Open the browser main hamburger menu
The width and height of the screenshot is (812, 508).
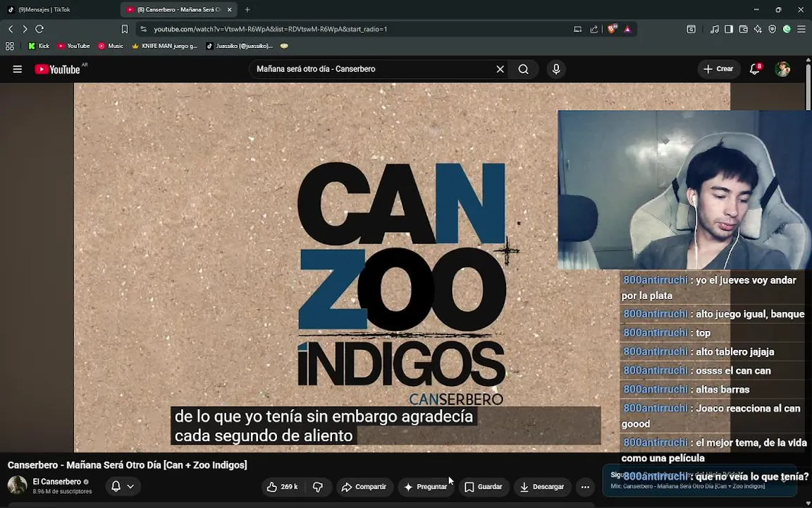801,29
